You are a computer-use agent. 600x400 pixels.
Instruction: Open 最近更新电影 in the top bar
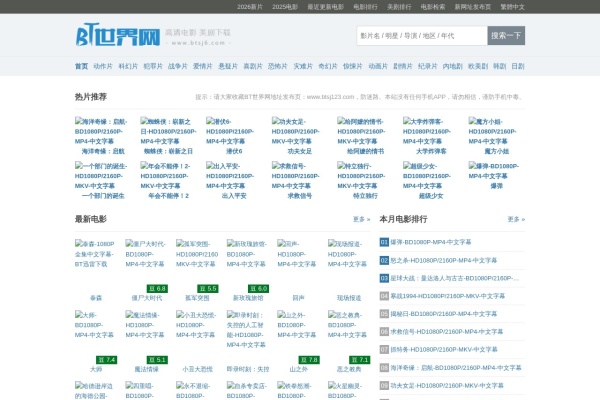[326, 7]
